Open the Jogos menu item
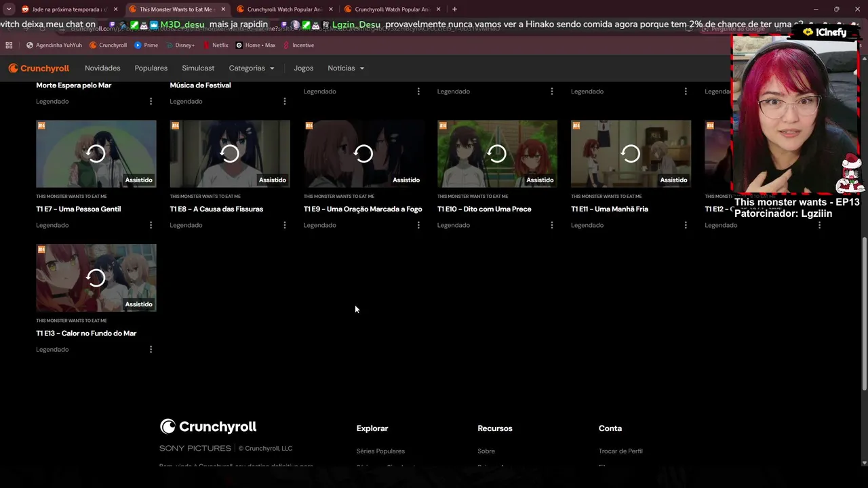Viewport: 868px width, 488px height. [x=304, y=68]
